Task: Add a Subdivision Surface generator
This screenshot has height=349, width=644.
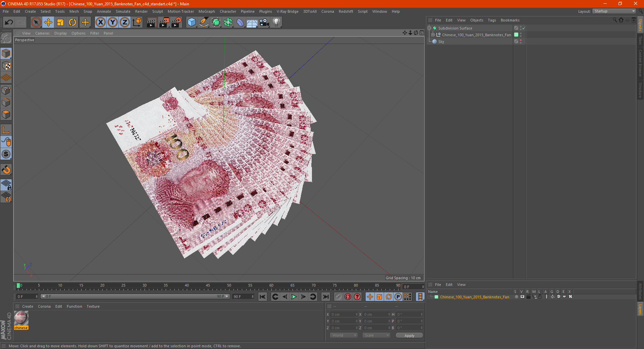Action: point(216,22)
